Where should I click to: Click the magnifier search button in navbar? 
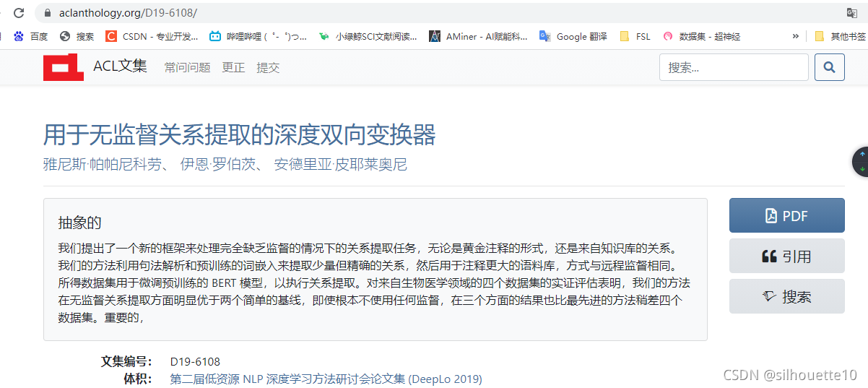[x=830, y=67]
